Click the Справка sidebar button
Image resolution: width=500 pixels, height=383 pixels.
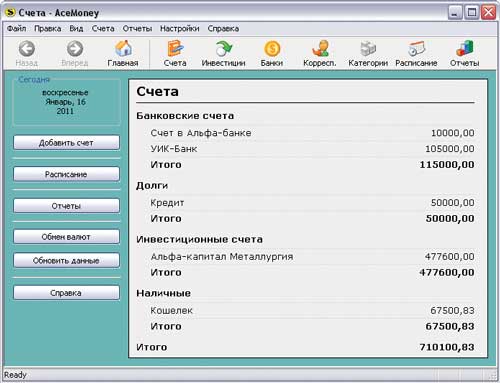click(66, 293)
